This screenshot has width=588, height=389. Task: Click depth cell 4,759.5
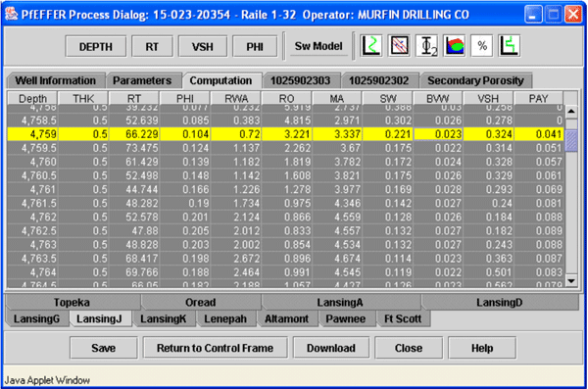(x=32, y=148)
